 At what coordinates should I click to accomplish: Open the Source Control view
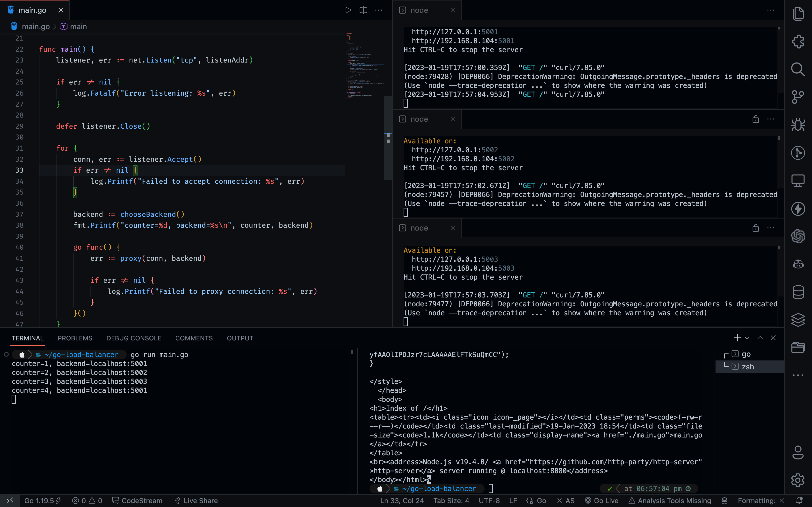[798, 97]
